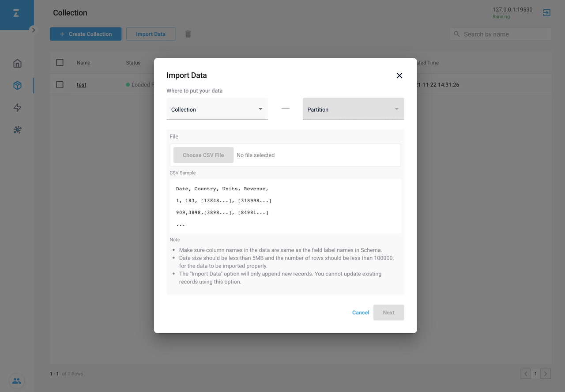The width and height of the screenshot is (565, 392).
Task: Check the box for the test collection row
Action: 60,85
